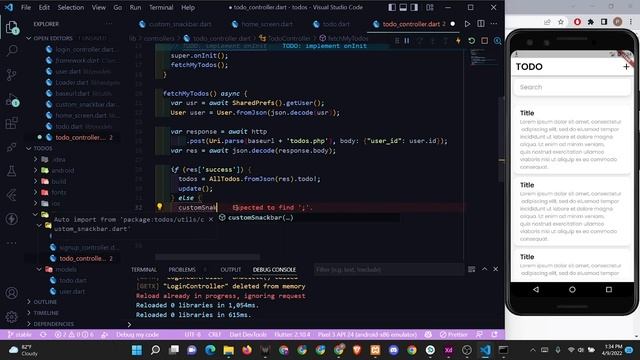This screenshot has width=640, height=360.
Task: Select customSnackbar(…) autocomplete suggestion
Action: [260, 218]
